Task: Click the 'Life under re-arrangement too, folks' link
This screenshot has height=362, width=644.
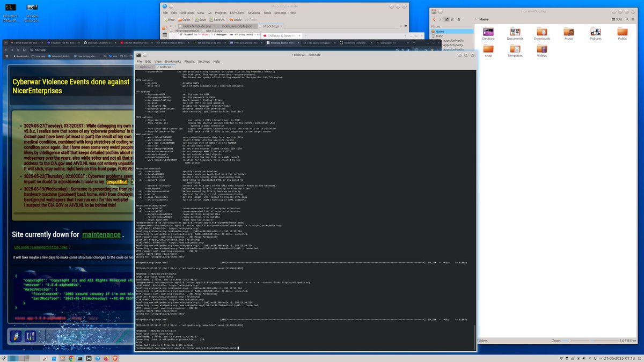Action: click(x=41, y=247)
